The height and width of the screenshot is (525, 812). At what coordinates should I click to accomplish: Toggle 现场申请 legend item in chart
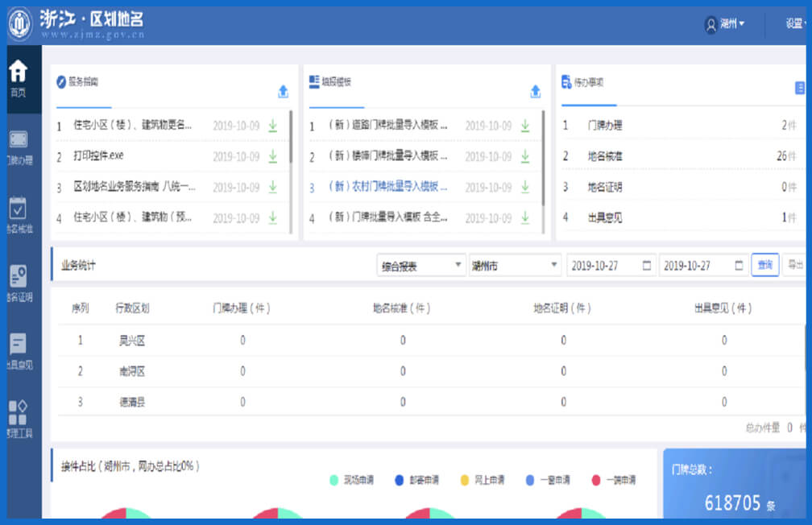click(x=351, y=481)
